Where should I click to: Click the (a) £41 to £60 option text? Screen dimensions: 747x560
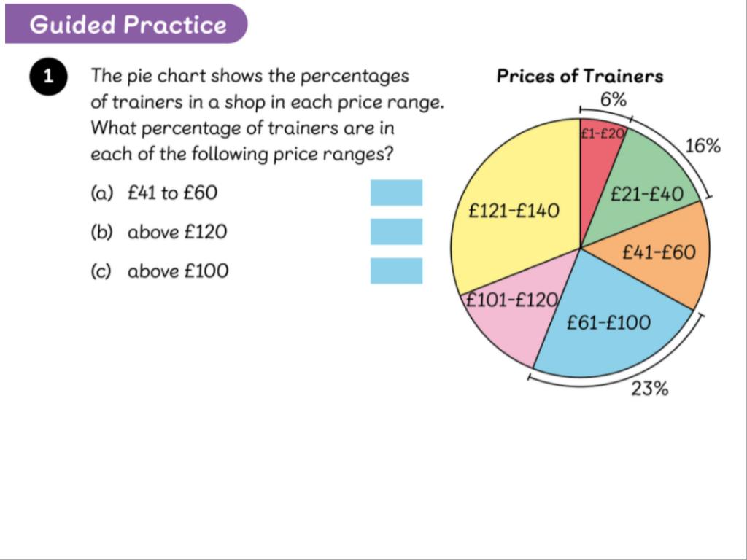(x=154, y=193)
